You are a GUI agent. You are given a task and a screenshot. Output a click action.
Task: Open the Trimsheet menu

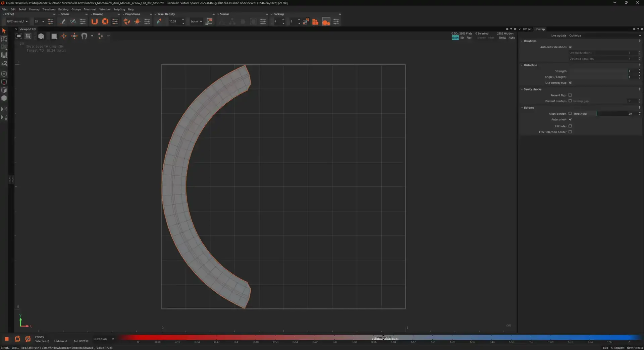[90, 9]
